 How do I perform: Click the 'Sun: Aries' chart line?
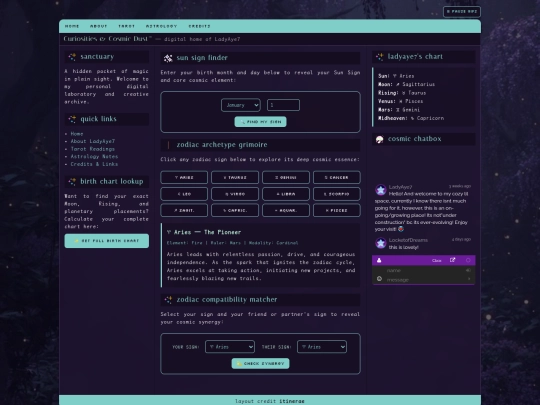396,76
